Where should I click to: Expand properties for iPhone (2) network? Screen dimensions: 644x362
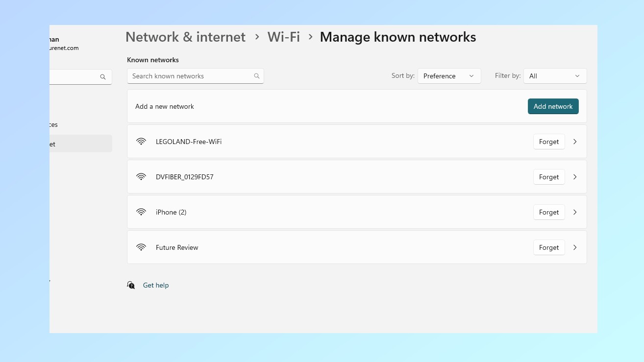coord(574,212)
